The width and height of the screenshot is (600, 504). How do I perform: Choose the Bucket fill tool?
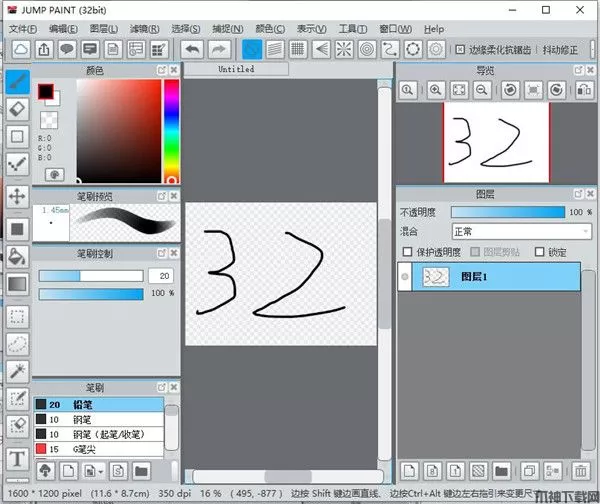[17, 256]
